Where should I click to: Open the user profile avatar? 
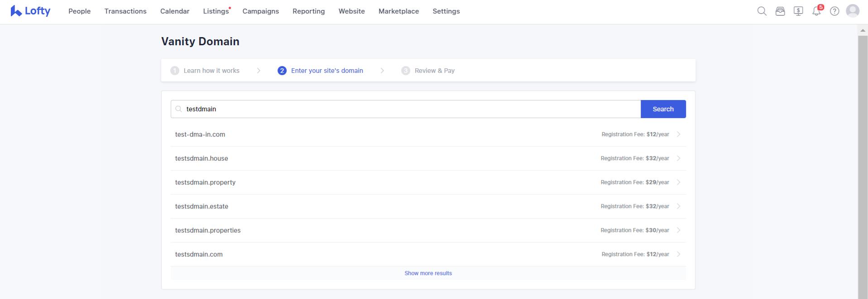click(x=853, y=11)
